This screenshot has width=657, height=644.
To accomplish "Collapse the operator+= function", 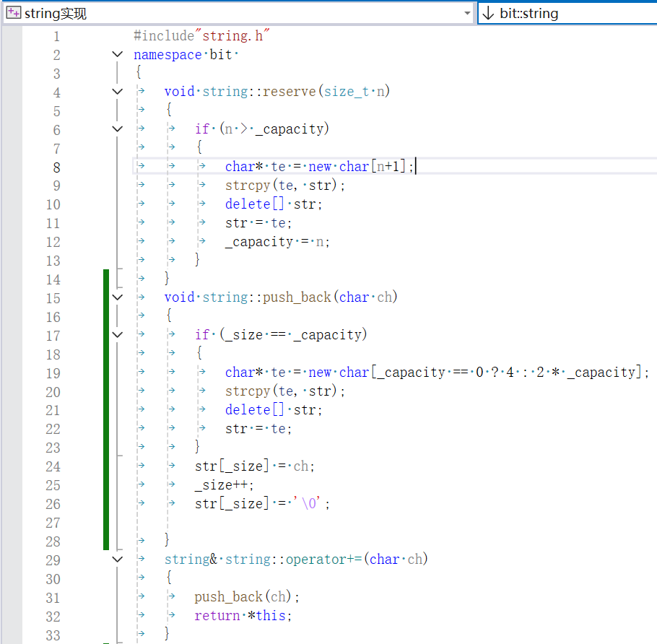I will (x=118, y=559).
